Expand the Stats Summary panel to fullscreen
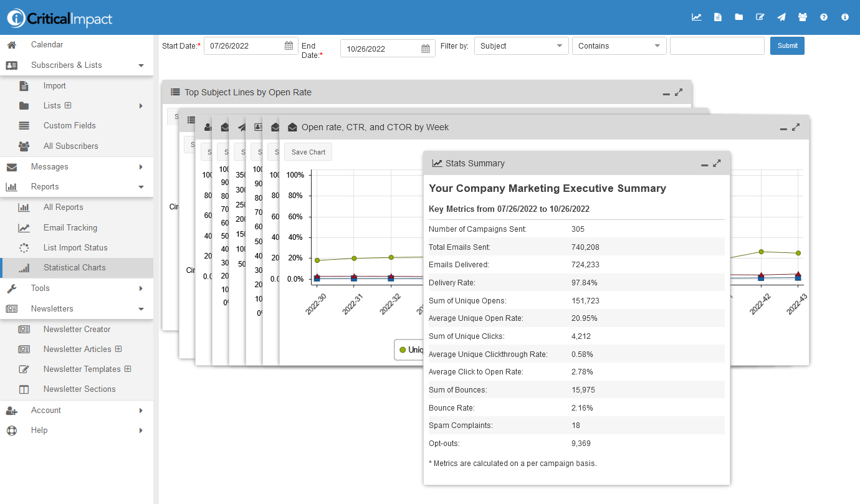The image size is (860, 504). 717,163
